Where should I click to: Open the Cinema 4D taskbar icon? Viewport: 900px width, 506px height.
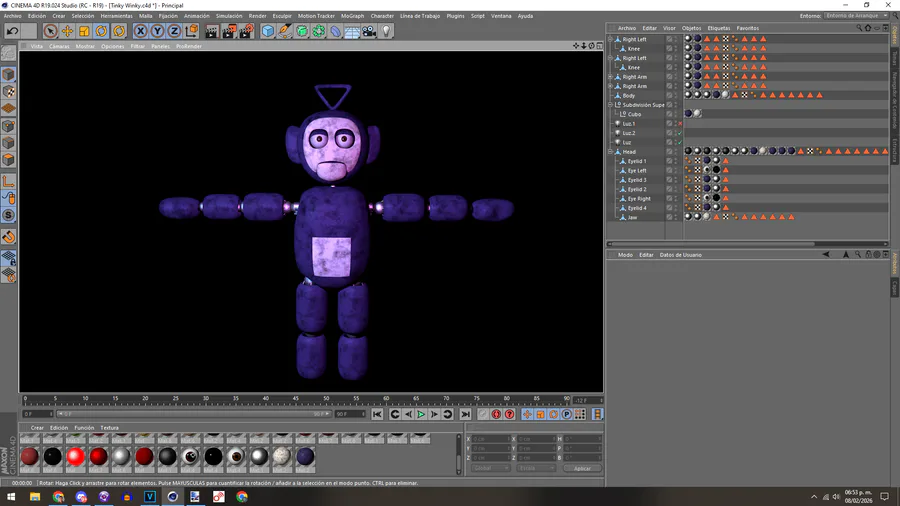(172, 497)
